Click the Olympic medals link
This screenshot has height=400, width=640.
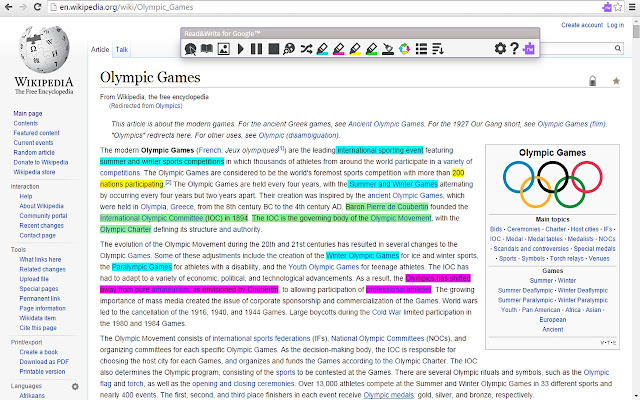(388, 395)
